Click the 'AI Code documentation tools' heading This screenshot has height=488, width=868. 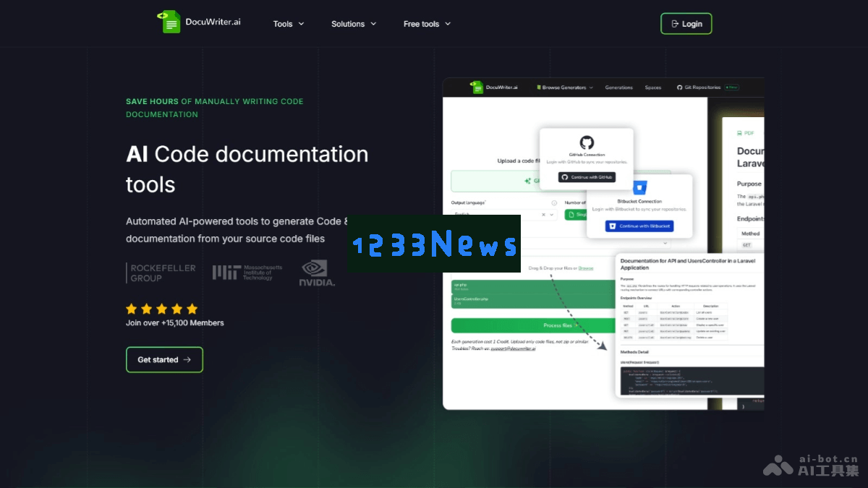247,169
